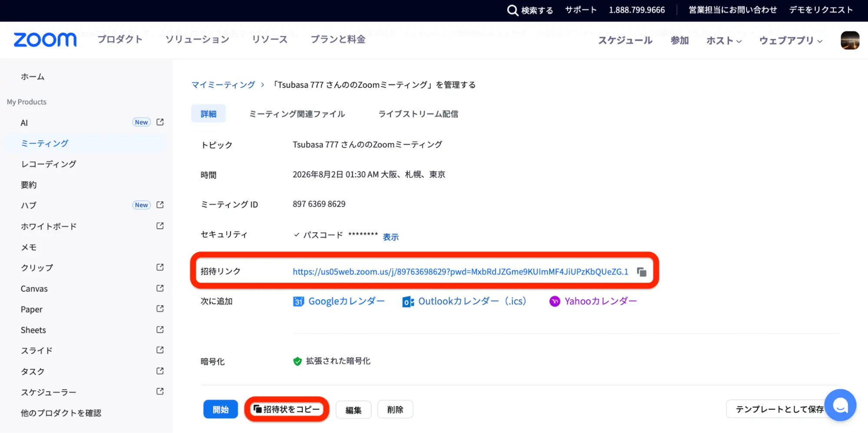Open external link icon beside スケジューラー
This screenshot has height=433, width=868.
[160, 391]
